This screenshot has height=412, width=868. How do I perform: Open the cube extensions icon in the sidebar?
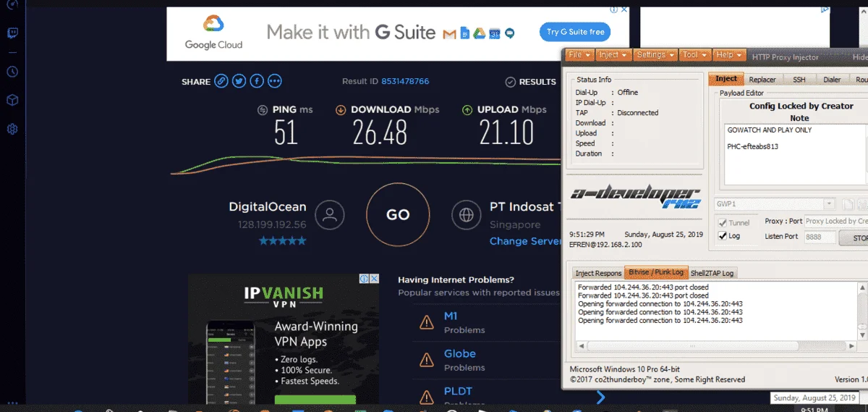pyautogui.click(x=12, y=101)
